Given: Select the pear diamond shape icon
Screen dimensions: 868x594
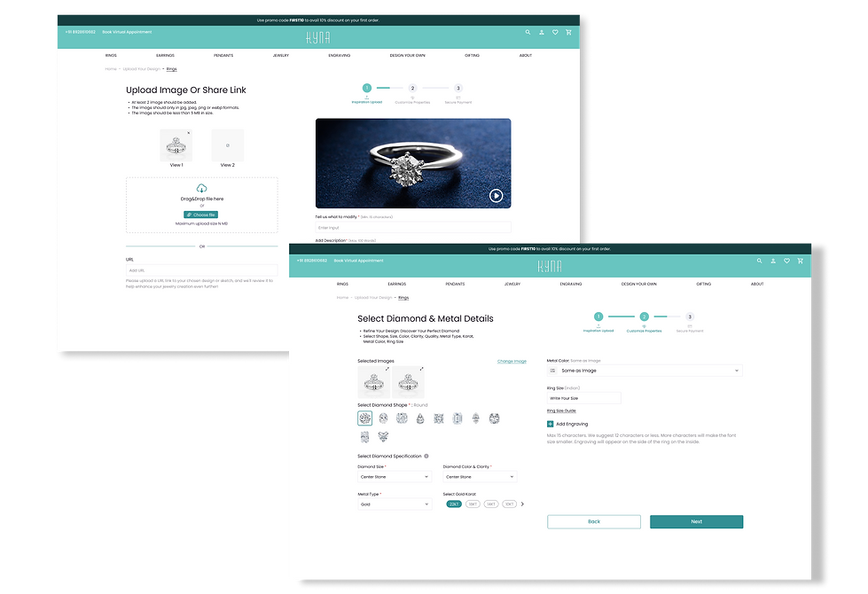Looking at the screenshot, I should [x=420, y=418].
